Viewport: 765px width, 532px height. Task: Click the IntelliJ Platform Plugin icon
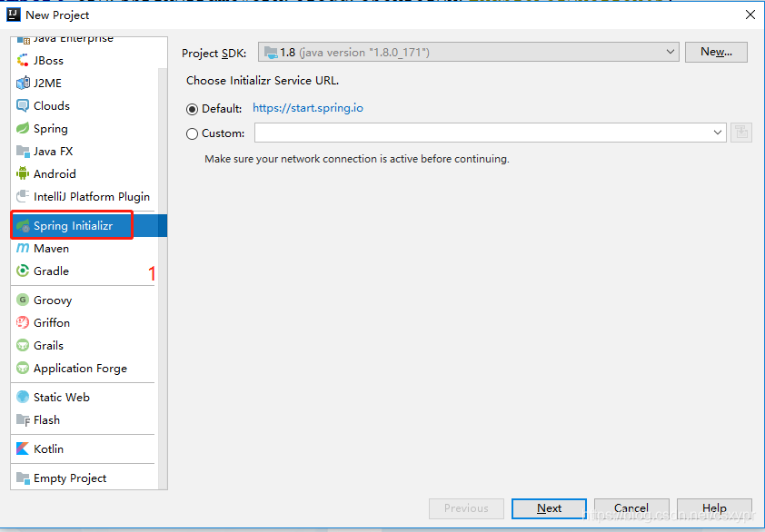tap(23, 196)
